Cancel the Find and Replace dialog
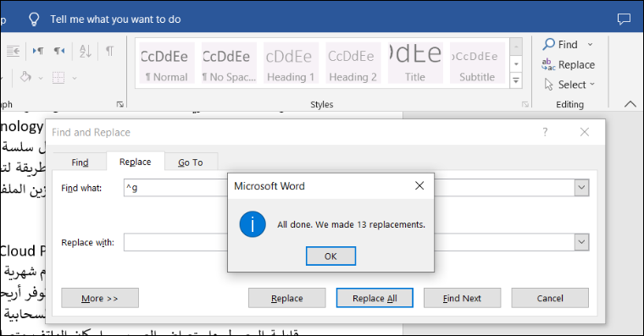 coord(550,298)
